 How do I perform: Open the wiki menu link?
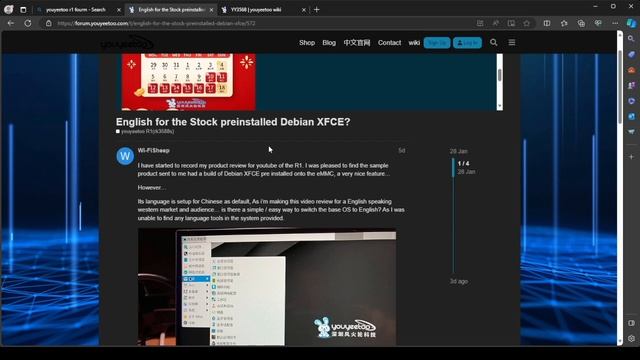[x=414, y=42]
